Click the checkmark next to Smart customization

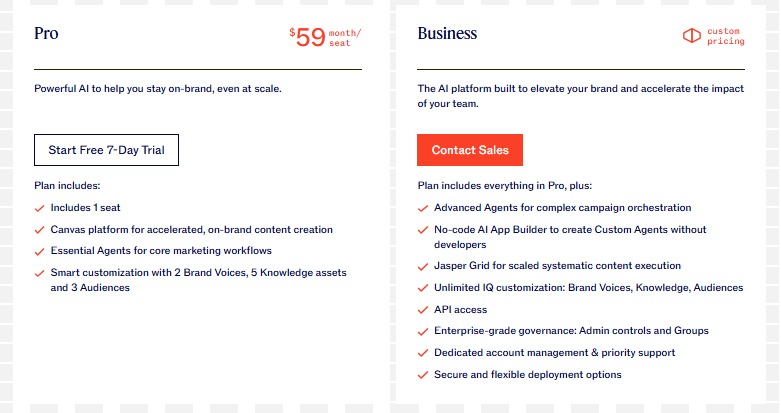[39, 274]
